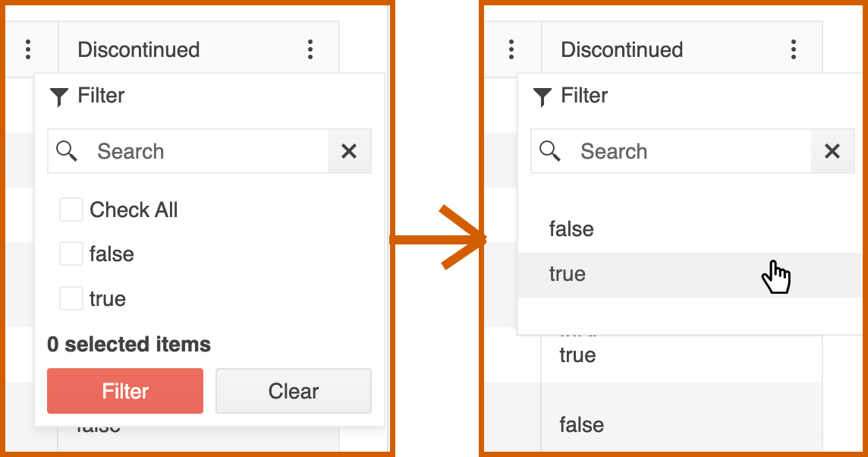Viewport: 868px width, 457px height.
Task: Open Discontinued column menu in left panel
Action: click(x=310, y=50)
